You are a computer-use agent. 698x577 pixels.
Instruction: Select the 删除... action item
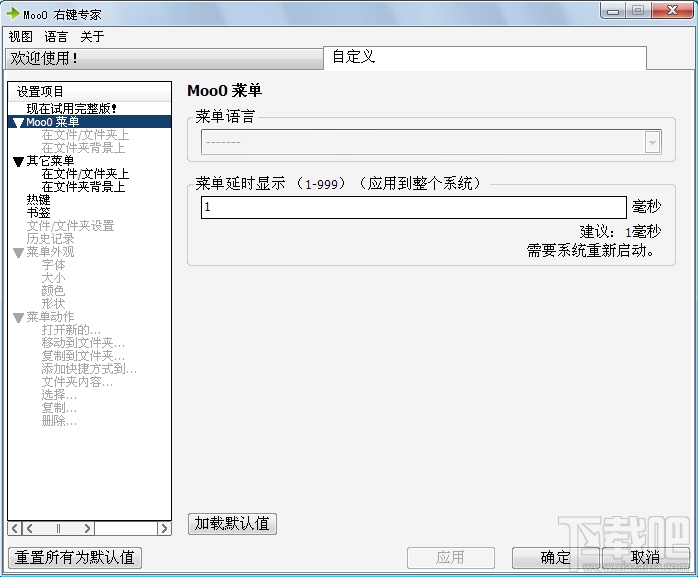(59, 421)
